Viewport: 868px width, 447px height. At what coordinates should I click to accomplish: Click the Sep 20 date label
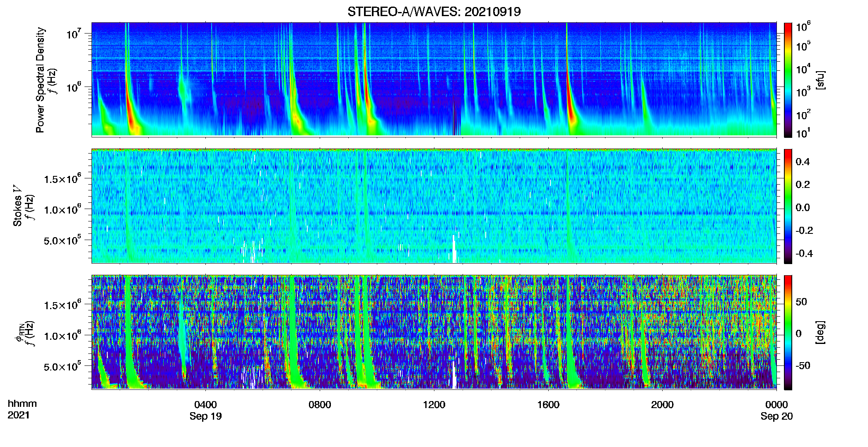point(776,416)
